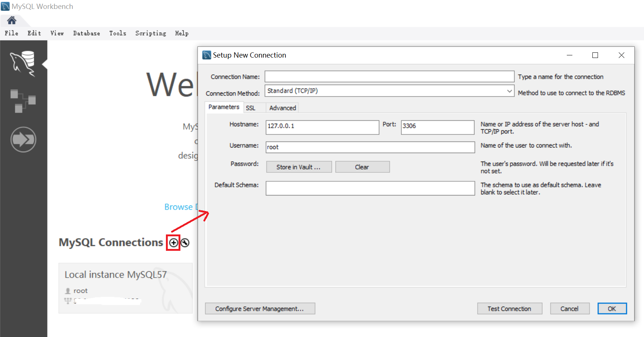Open Manage Connections wrench icon
644x337 pixels.
(185, 243)
